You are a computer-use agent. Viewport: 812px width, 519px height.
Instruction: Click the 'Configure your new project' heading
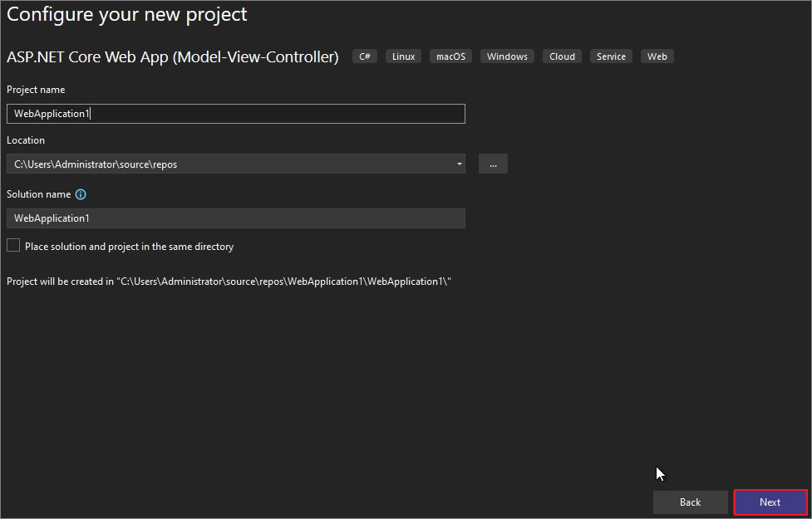pyautogui.click(x=127, y=14)
